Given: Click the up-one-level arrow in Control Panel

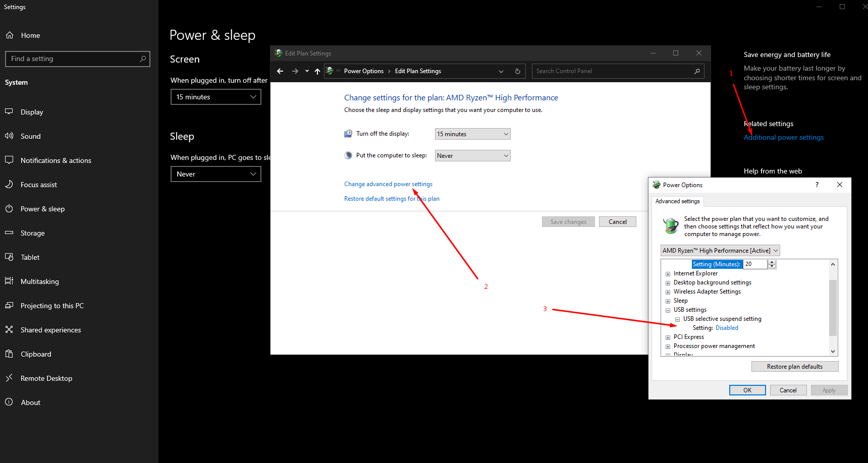Looking at the screenshot, I should pyautogui.click(x=317, y=71).
